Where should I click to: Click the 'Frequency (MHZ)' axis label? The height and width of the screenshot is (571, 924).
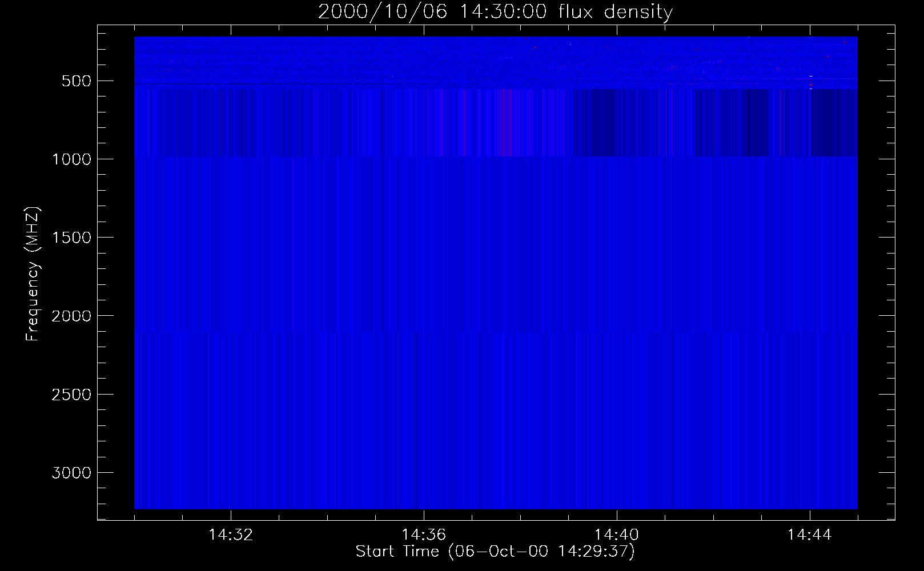pos(33,274)
